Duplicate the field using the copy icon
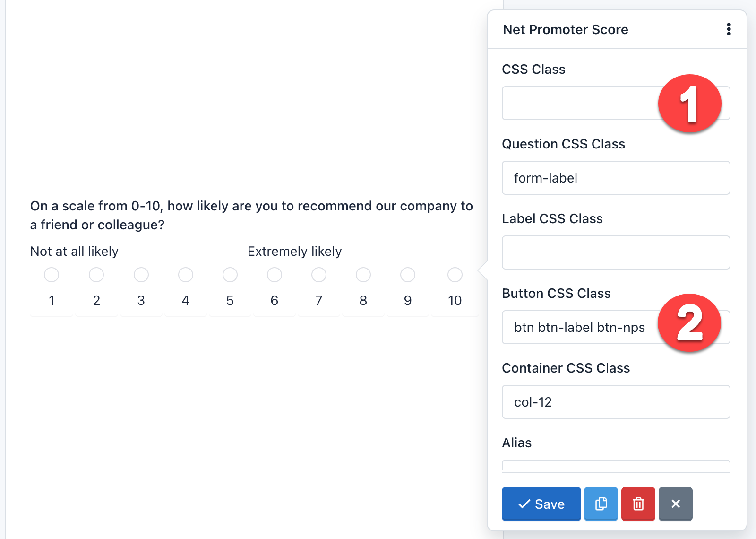The height and width of the screenshot is (539, 756). click(601, 504)
